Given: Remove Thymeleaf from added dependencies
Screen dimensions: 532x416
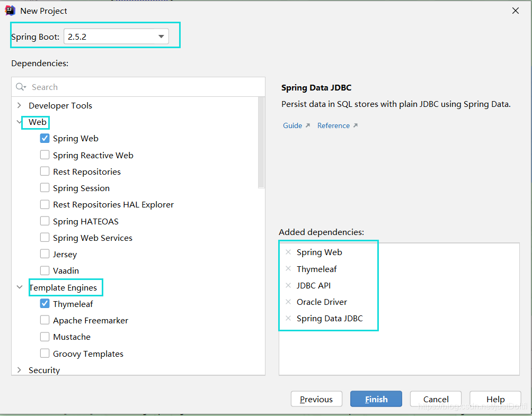Looking at the screenshot, I should (288, 269).
